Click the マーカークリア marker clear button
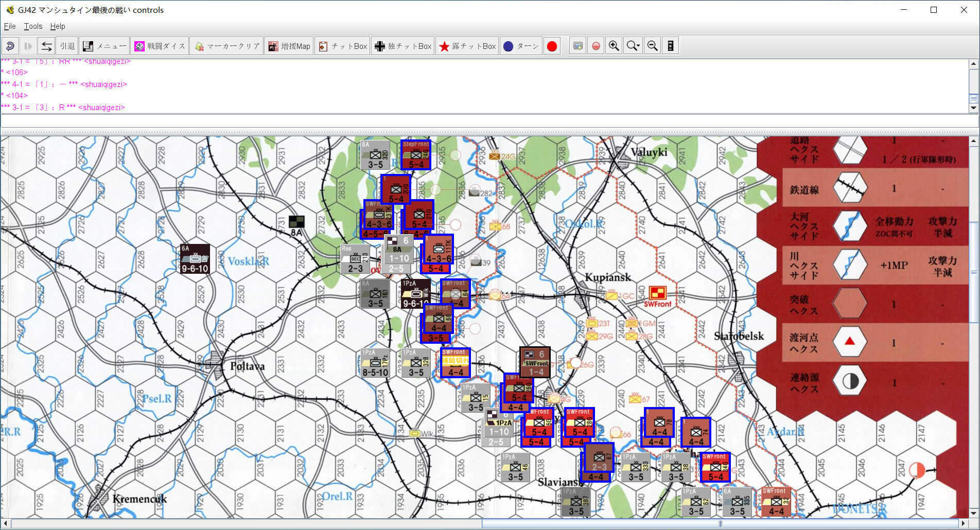The width and height of the screenshot is (980, 530). [x=227, y=46]
